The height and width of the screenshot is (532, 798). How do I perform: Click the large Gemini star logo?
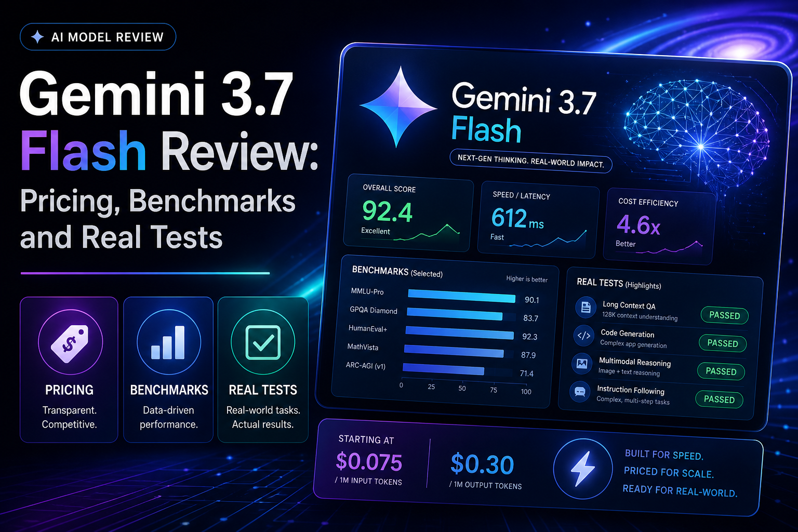(x=398, y=107)
